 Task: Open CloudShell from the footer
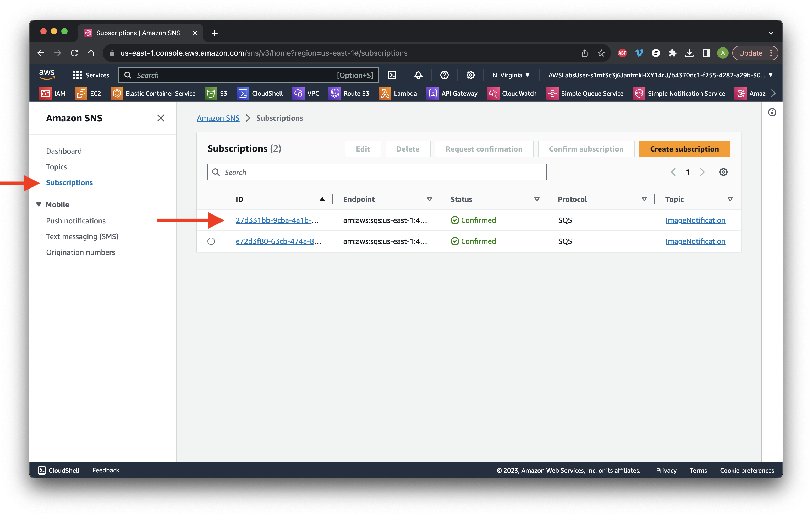coord(58,470)
